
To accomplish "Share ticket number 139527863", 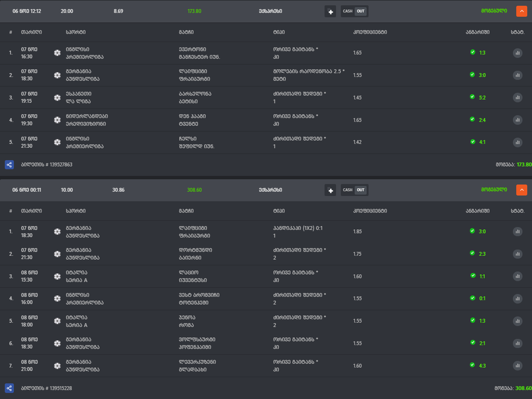I will coord(9,165).
